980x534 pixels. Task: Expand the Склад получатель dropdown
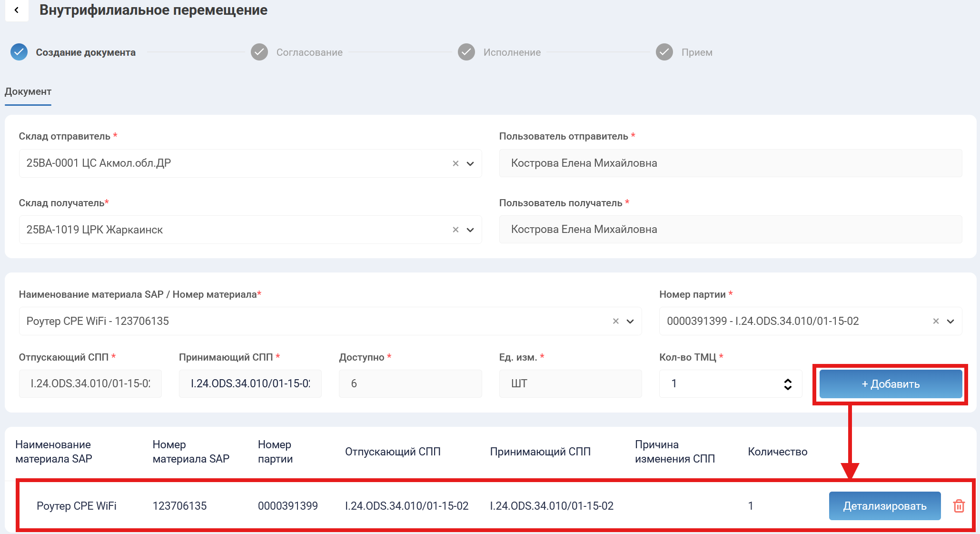[x=470, y=230]
